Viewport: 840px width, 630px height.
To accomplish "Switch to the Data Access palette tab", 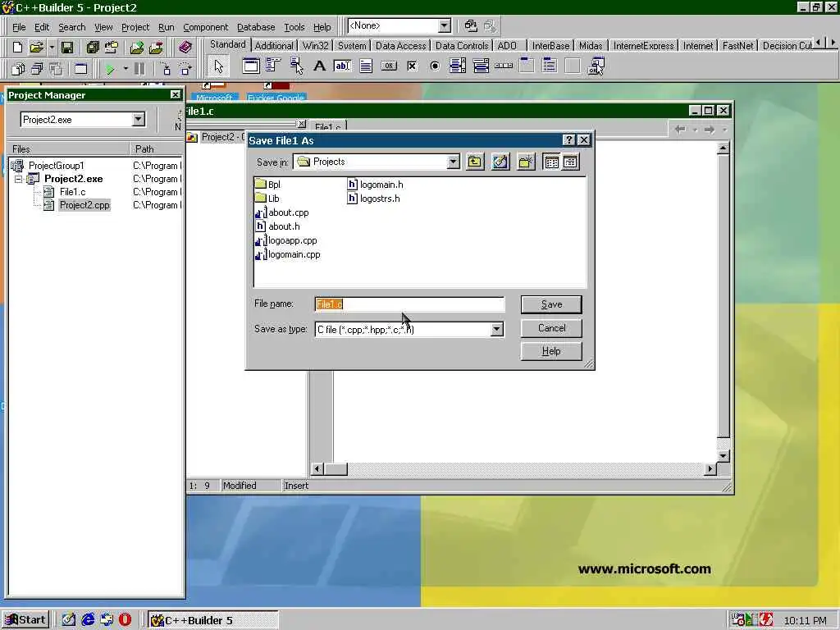I will click(400, 46).
